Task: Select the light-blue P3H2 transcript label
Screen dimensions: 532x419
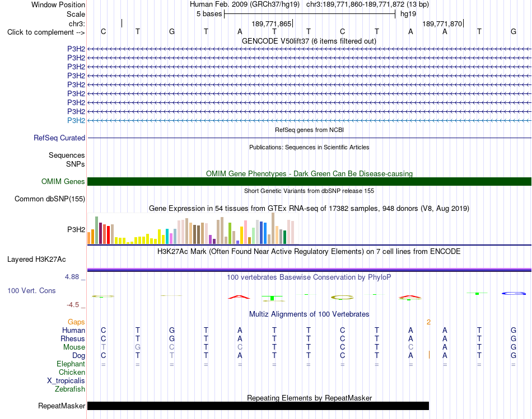Action: point(76,121)
